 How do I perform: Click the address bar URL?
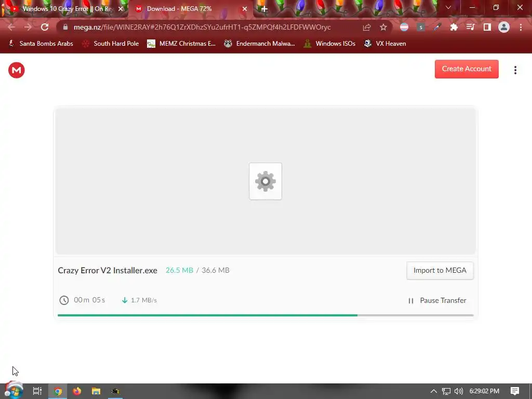tap(202, 27)
